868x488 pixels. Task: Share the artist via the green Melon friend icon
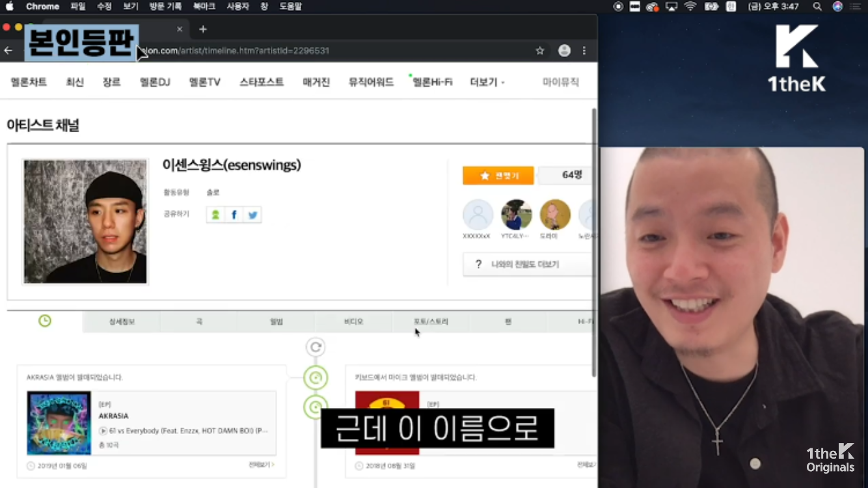[x=215, y=215]
